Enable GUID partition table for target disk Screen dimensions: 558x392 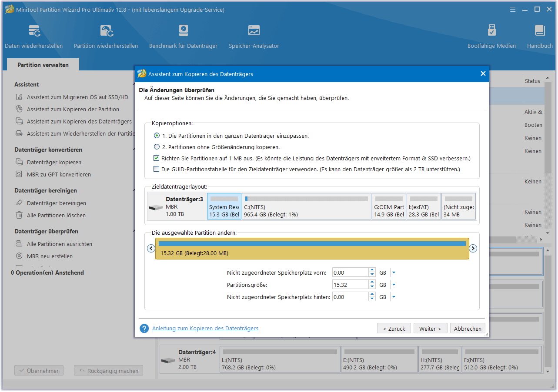157,169
